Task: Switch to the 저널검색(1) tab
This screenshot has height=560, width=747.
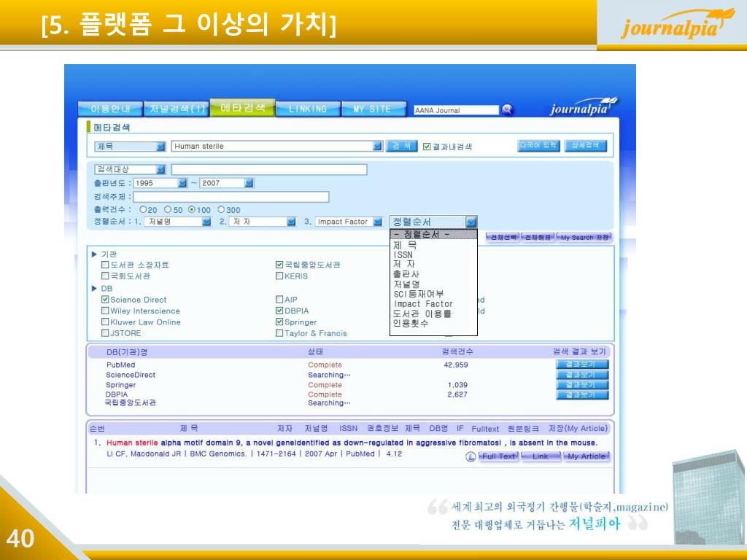Action: 177,109
